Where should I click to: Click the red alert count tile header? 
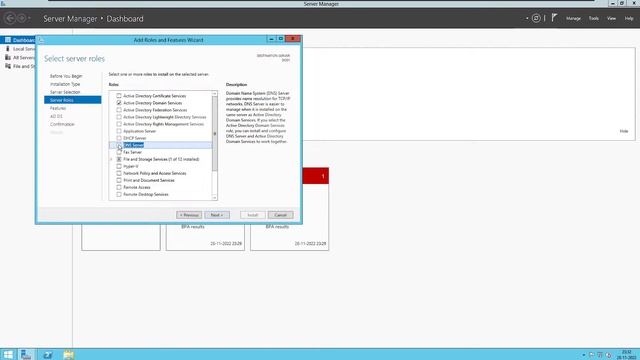click(x=316, y=176)
